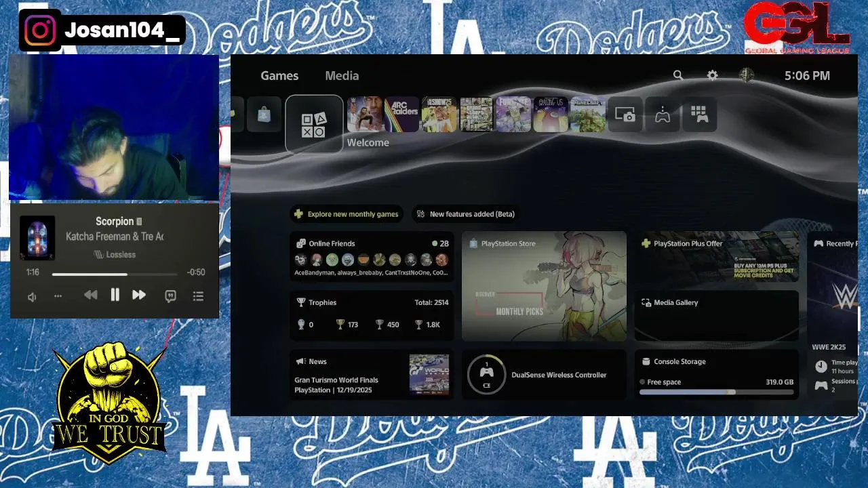The width and height of the screenshot is (868, 488).
Task: Click the remaining time -0:50 label
Action: point(196,272)
